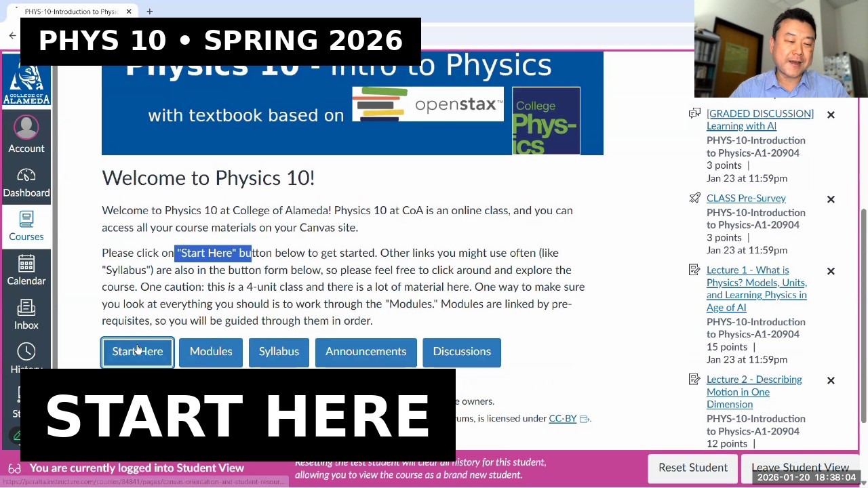The width and height of the screenshot is (868, 488).
Task: Open the History sidebar item
Action: click(x=26, y=357)
